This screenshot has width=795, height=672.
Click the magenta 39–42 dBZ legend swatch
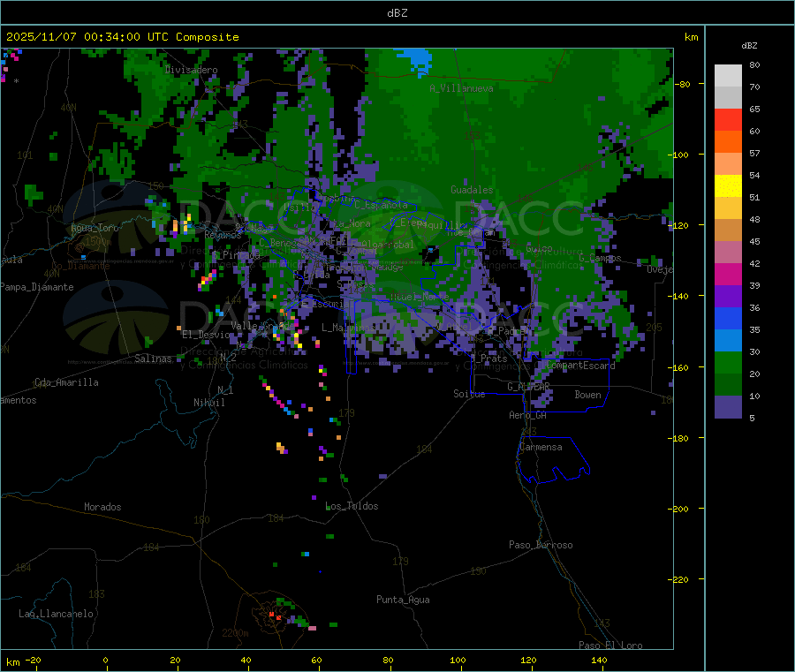click(728, 274)
